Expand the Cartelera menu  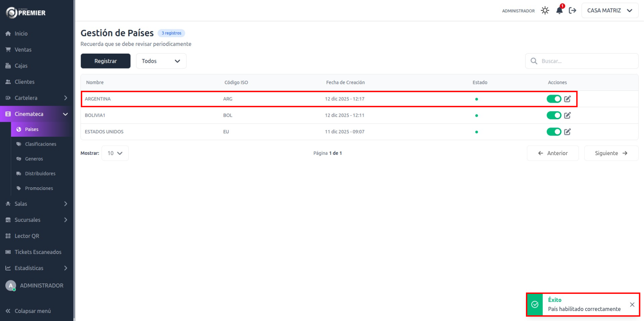pyautogui.click(x=36, y=98)
